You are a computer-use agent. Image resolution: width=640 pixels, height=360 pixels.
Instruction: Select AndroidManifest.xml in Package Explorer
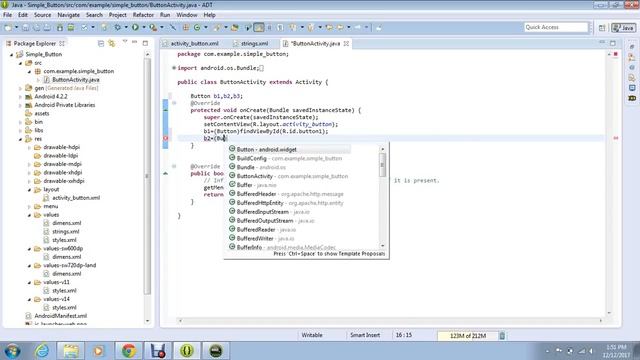[x=60, y=316]
